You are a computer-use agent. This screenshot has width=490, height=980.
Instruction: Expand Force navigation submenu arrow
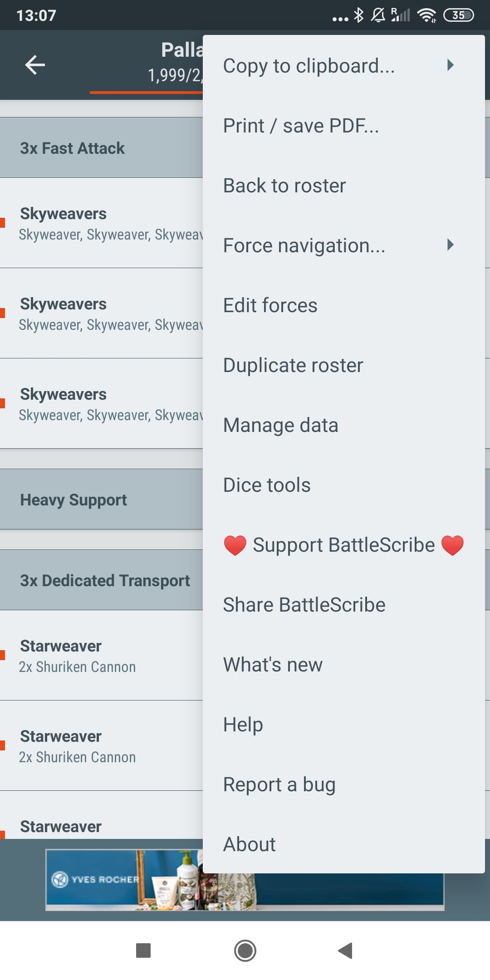450,245
